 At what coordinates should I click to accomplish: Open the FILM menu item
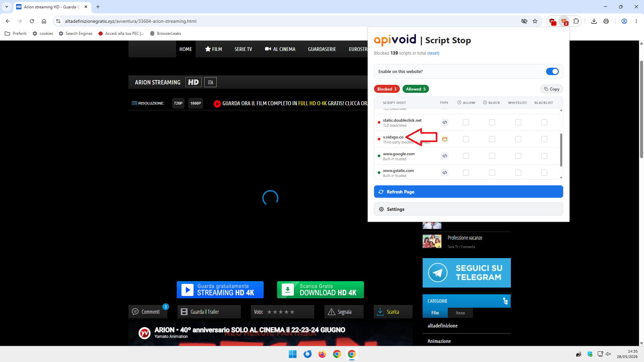pyautogui.click(x=214, y=49)
